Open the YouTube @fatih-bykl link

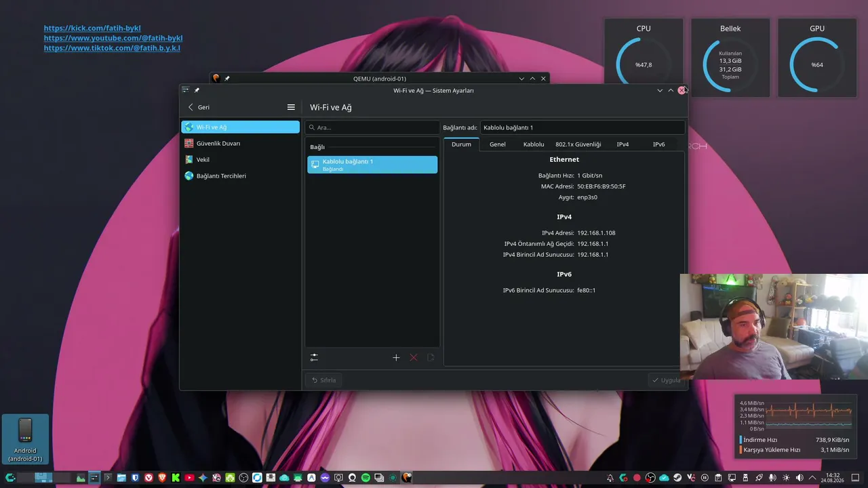point(113,38)
